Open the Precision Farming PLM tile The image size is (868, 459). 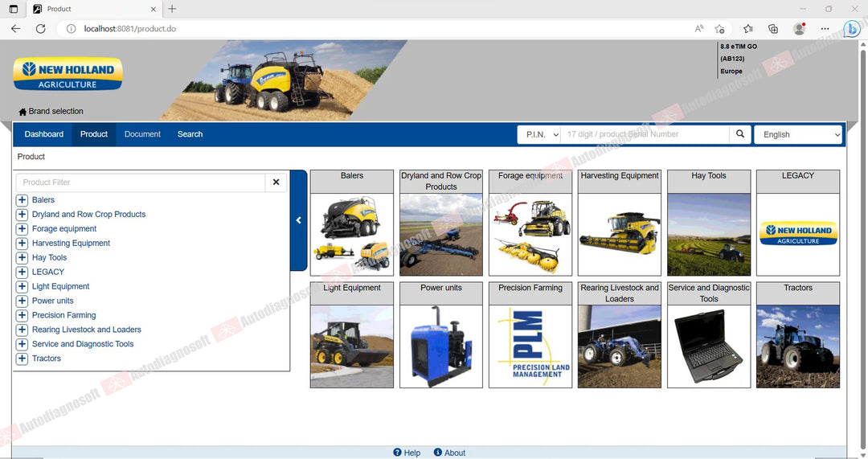click(x=530, y=335)
